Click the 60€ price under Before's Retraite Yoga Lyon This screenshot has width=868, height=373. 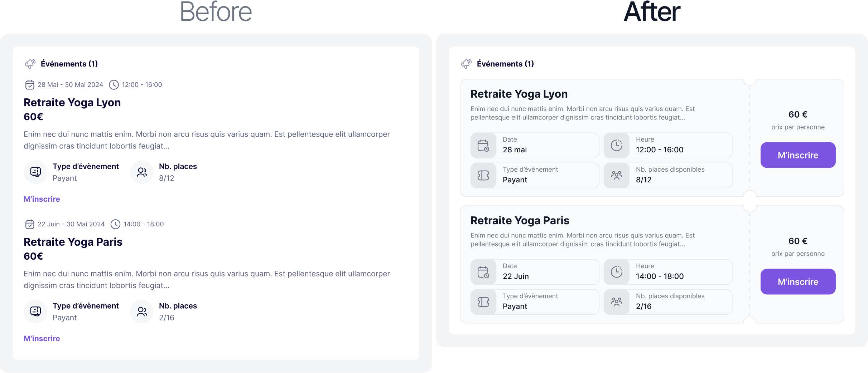pyautogui.click(x=33, y=117)
